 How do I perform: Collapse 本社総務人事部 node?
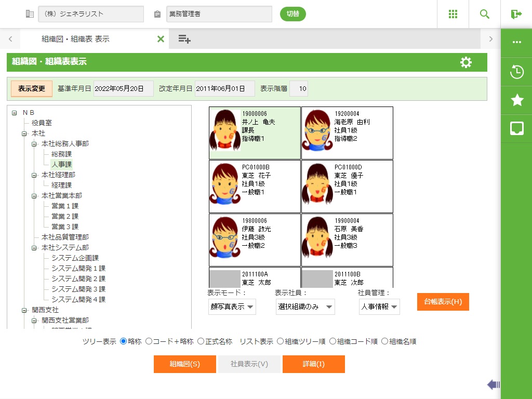(x=34, y=144)
